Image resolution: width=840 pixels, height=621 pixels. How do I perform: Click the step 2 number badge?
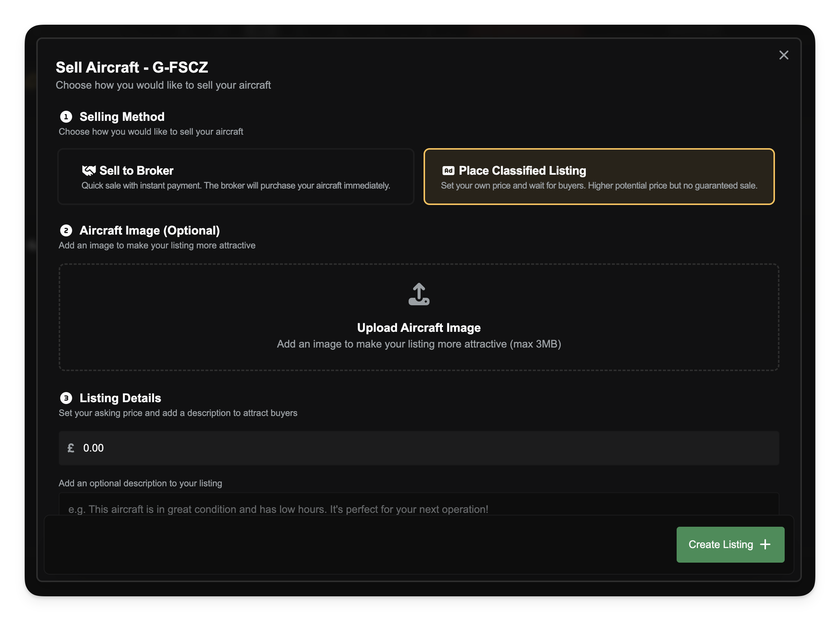66,230
